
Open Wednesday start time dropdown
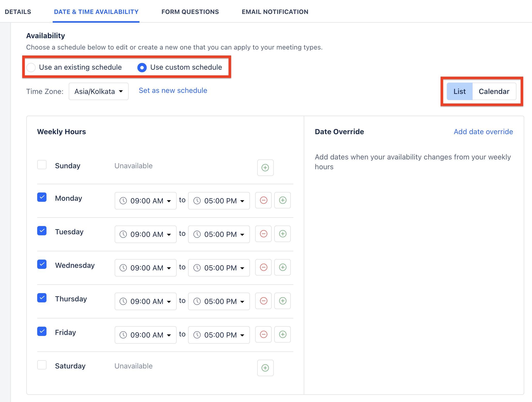146,268
